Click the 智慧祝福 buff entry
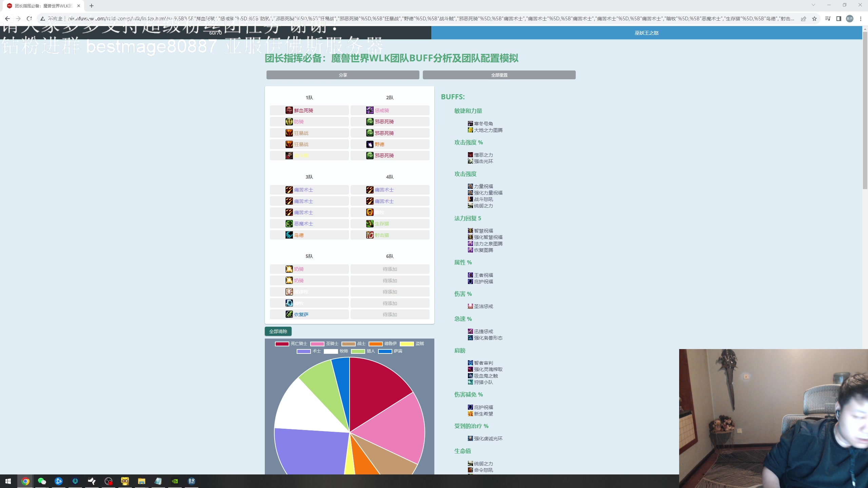The image size is (868, 488). (480, 231)
